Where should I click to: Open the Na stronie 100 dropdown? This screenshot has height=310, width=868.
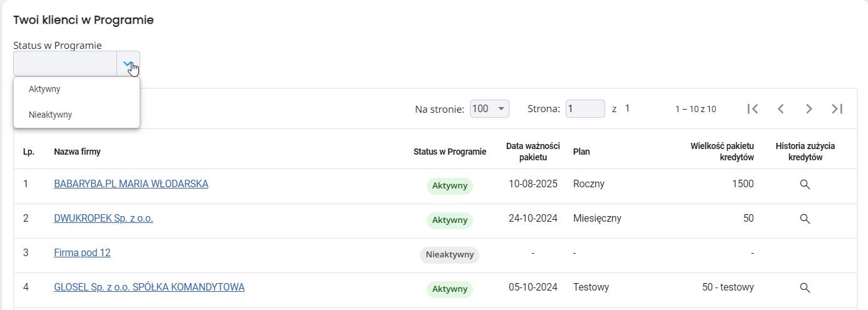[489, 109]
